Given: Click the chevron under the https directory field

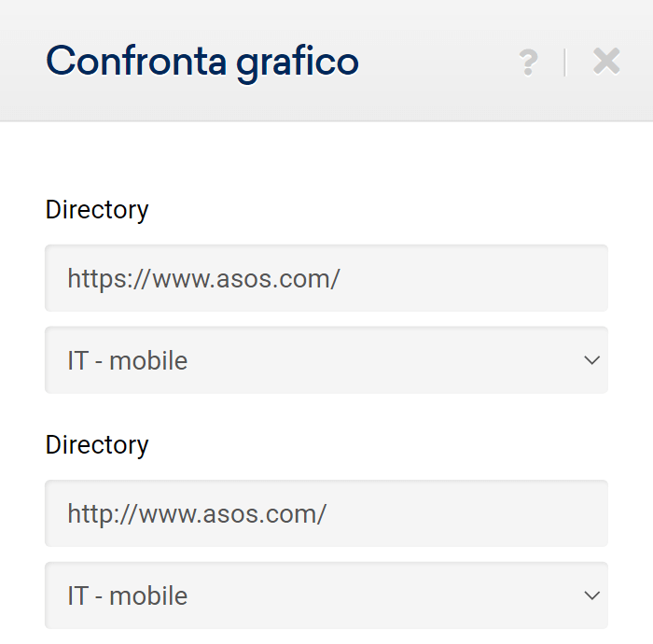Looking at the screenshot, I should click(591, 360).
